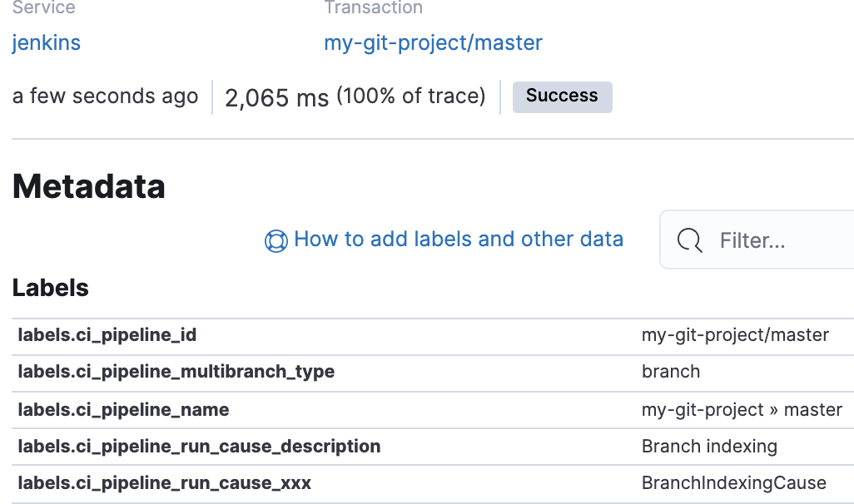Click the BranchIndexingCause value
This screenshot has height=504, width=854.
[733, 483]
